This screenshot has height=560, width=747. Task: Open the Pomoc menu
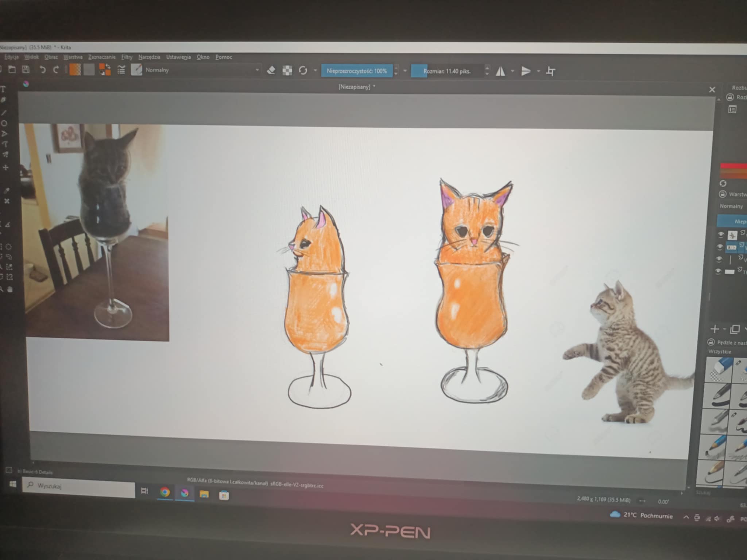[224, 57]
